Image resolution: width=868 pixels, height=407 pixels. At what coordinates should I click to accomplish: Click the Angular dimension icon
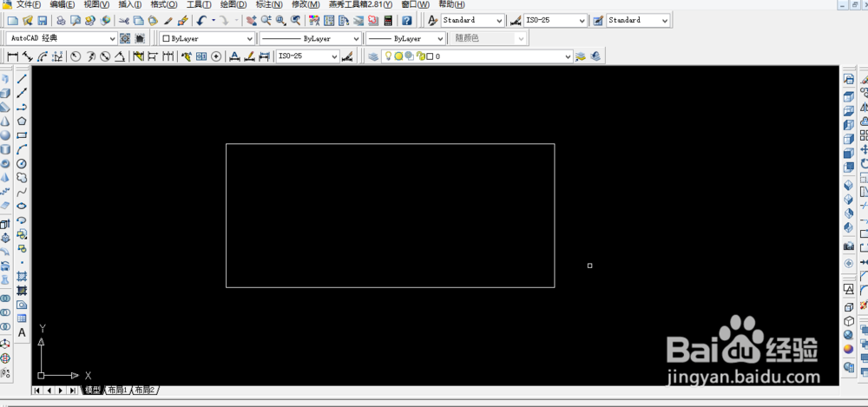119,56
